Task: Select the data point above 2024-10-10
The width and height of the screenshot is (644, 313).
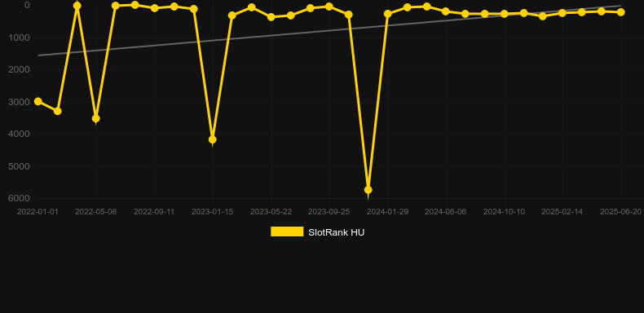Action: coord(505,14)
